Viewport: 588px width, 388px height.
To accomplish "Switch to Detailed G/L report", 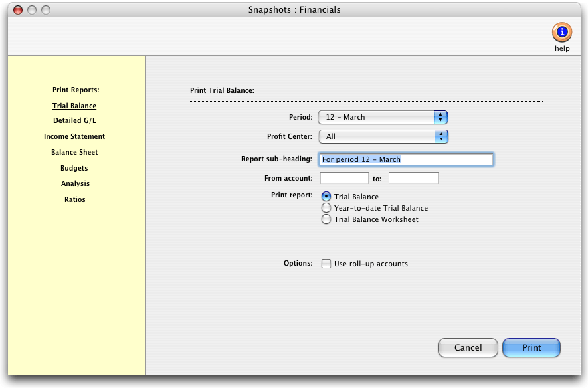I will [x=74, y=121].
